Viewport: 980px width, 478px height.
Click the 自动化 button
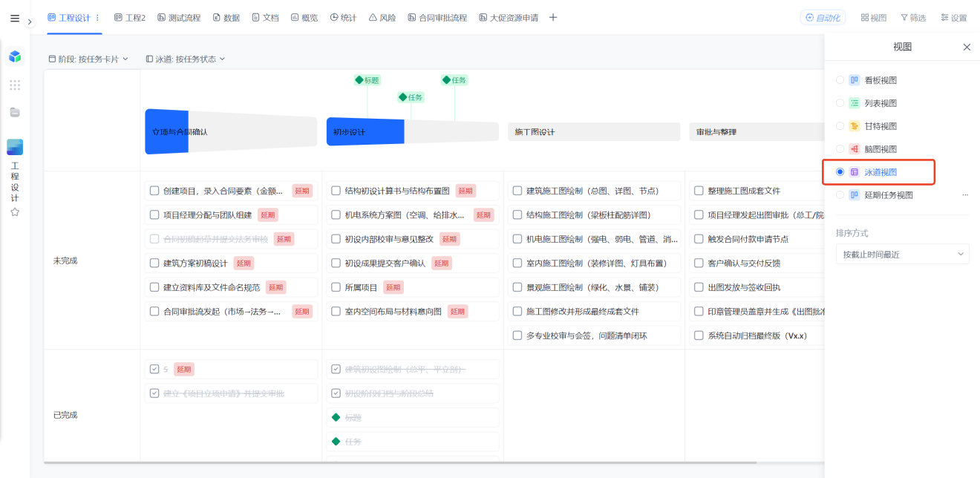(823, 18)
